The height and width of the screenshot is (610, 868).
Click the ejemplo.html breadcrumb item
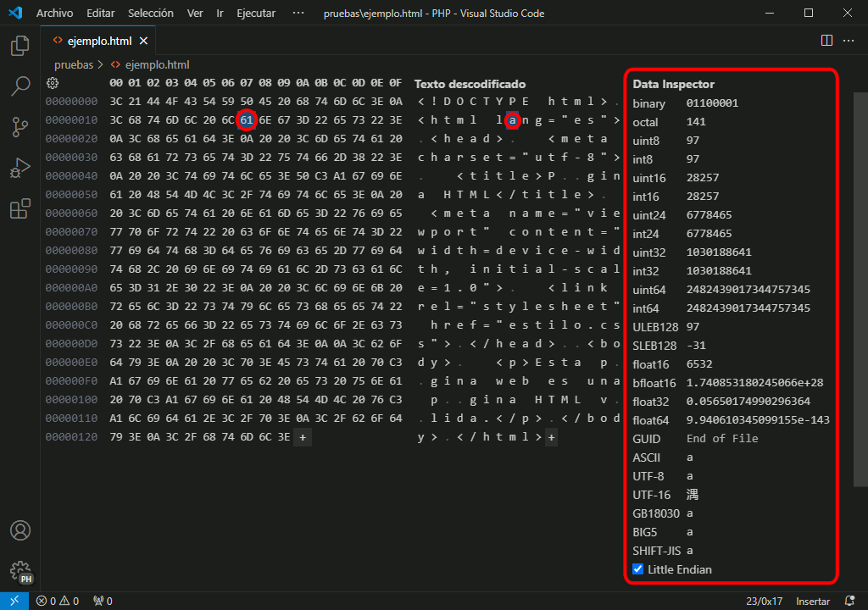click(157, 64)
